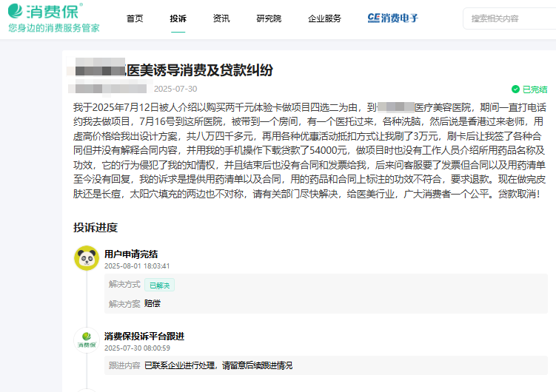Click the 已解决 status badge
The image size is (556, 392).
(159, 285)
